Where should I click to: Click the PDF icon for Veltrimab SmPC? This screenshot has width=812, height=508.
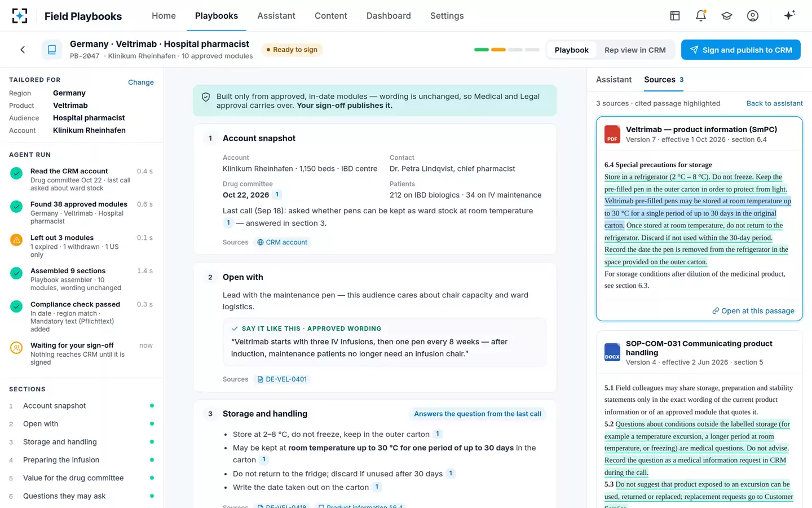[x=612, y=134]
